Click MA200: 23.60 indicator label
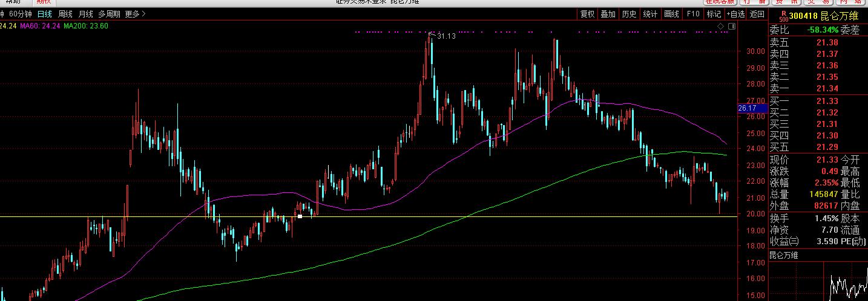Image resolution: width=868 pixels, height=301 pixels. click(86, 26)
